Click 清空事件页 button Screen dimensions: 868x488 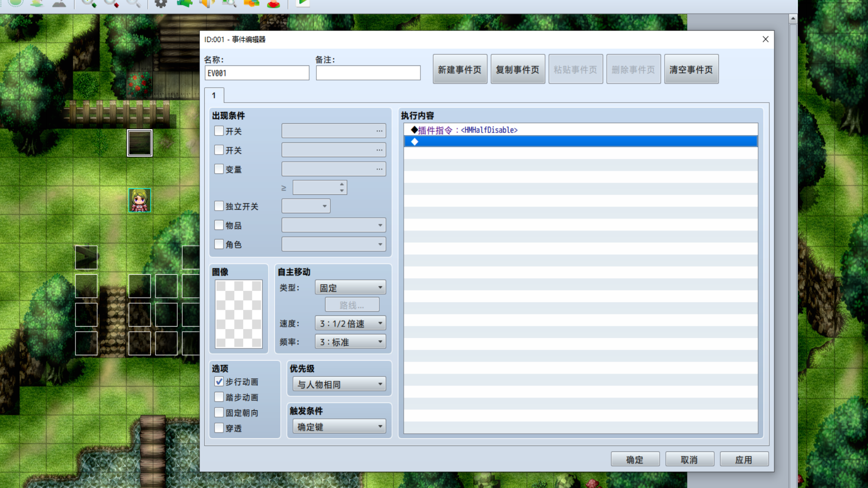691,69
